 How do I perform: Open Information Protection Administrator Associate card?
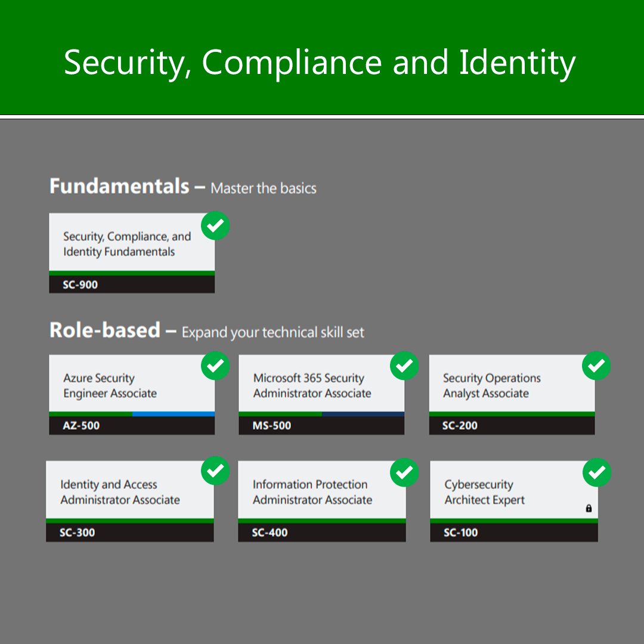(322, 501)
